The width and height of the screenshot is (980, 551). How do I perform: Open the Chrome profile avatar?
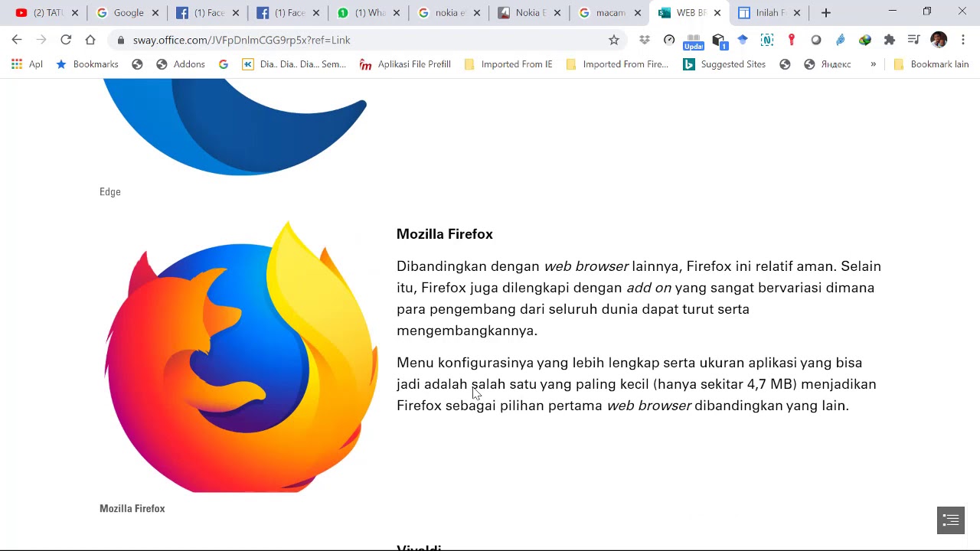[939, 40]
